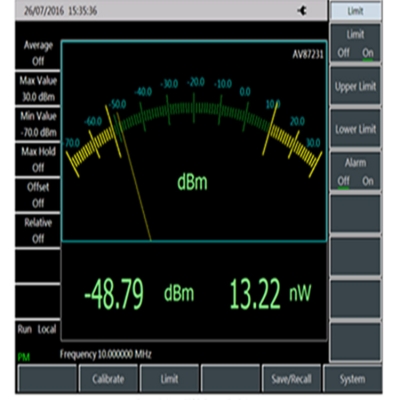Screen dimensions: 400x400
Task: Toggle the Relative Off setting
Action: coord(38,231)
